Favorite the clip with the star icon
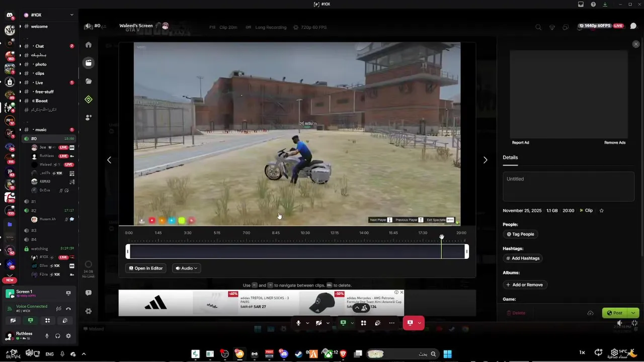This screenshot has height=362, width=644. 601,211
